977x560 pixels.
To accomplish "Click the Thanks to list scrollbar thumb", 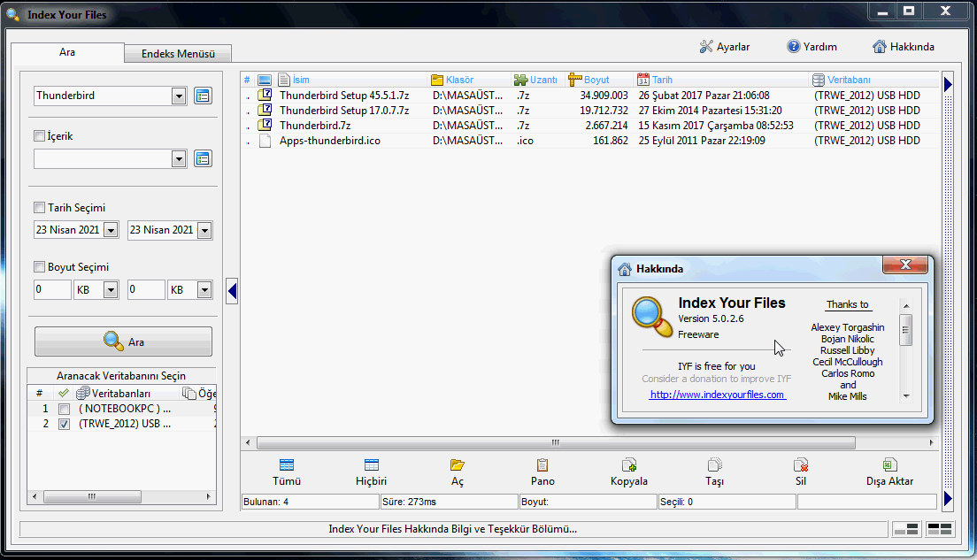I will pos(906,329).
